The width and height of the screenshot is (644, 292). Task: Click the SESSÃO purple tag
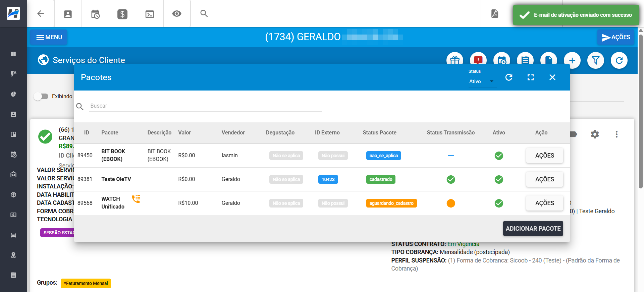[57, 233]
